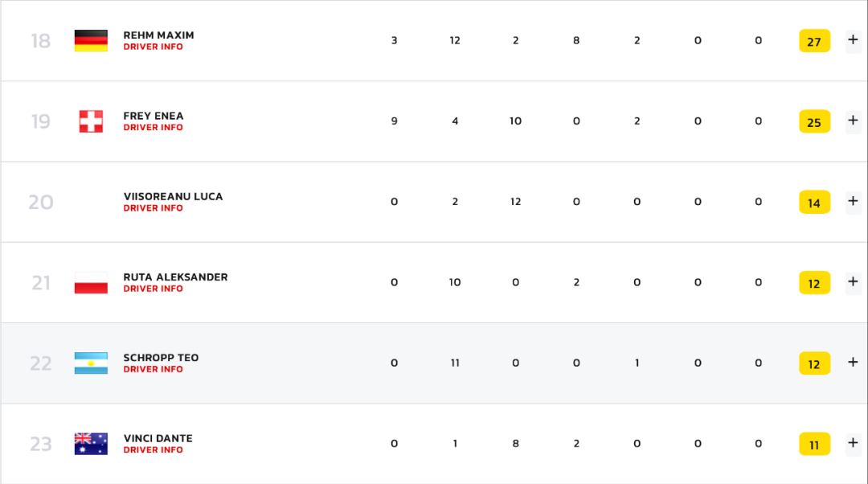Click the Argentine flag beside Schropp Teo
The height and width of the screenshot is (484, 868).
(x=91, y=363)
